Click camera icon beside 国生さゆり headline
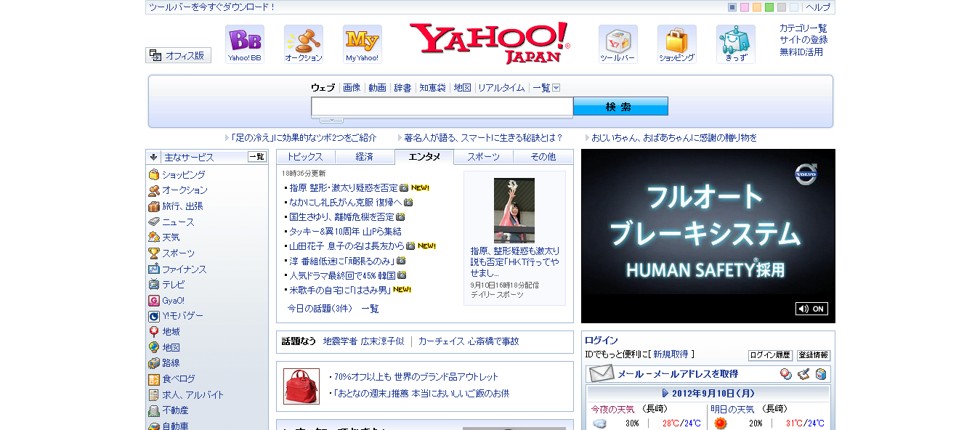The width and height of the screenshot is (980, 430). [400, 216]
